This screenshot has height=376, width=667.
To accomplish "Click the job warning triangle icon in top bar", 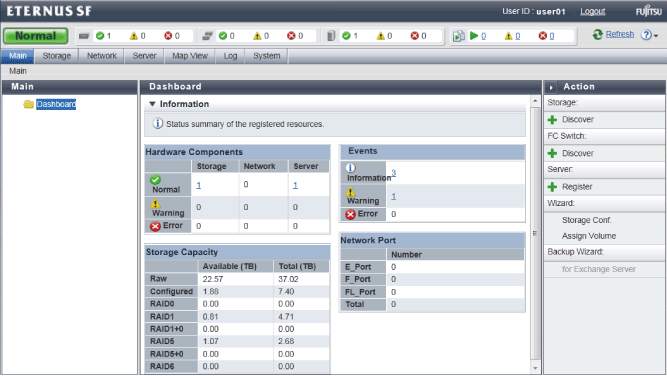I will pos(508,36).
